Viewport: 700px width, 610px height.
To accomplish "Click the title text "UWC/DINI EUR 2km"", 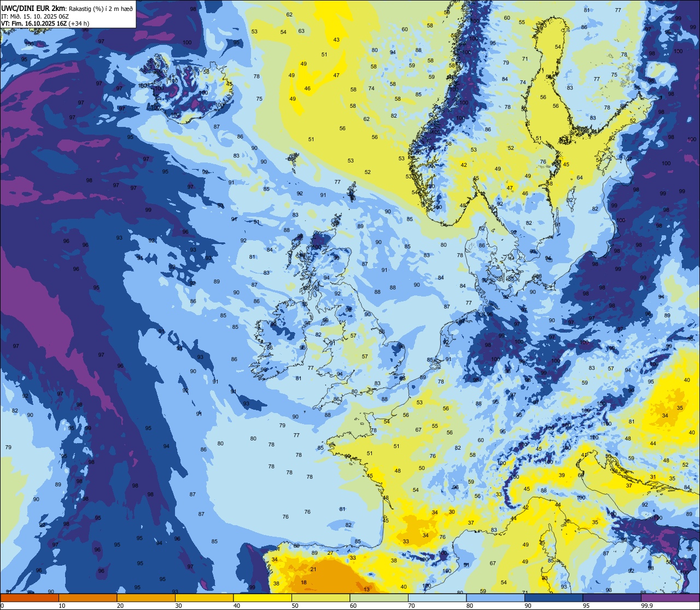I will 33,8.
